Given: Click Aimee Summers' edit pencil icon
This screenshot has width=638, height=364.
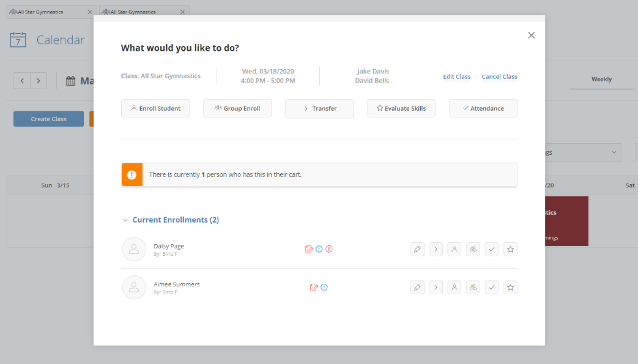Looking at the screenshot, I should 417,288.
